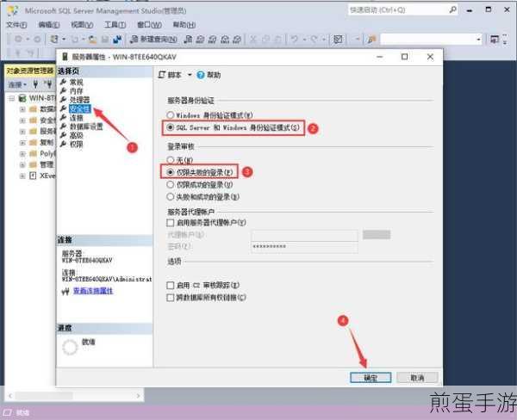Select SQL Server 和 Windows 身份验证模式 radio
The image size is (517, 420).
(170, 127)
